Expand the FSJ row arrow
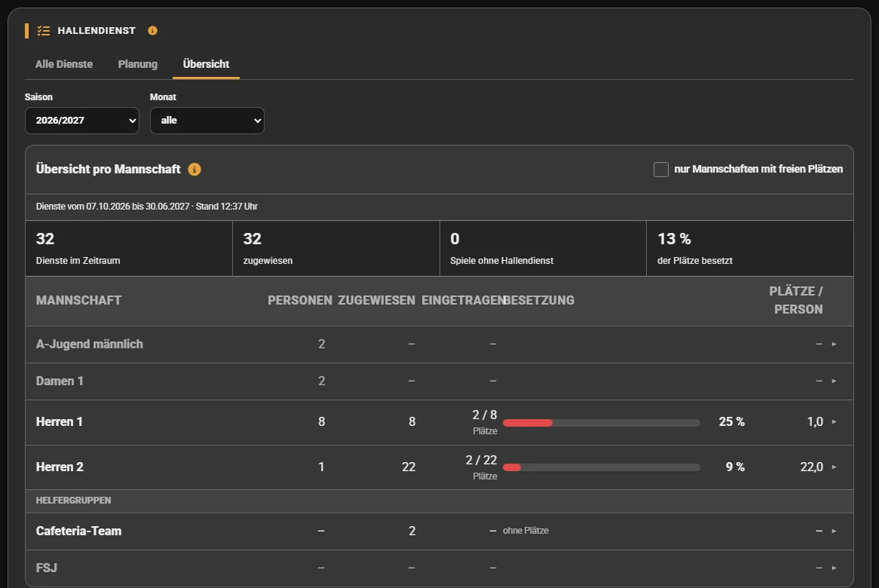This screenshot has width=879, height=588. pos(835,568)
